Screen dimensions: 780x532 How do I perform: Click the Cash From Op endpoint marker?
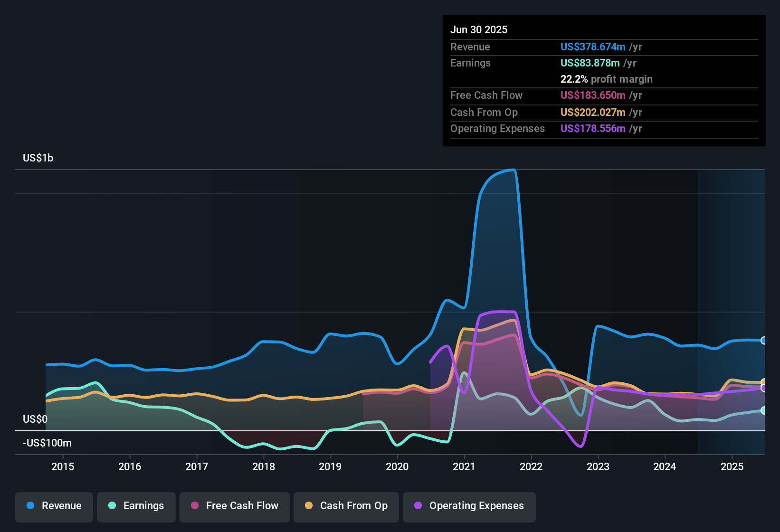[763, 382]
